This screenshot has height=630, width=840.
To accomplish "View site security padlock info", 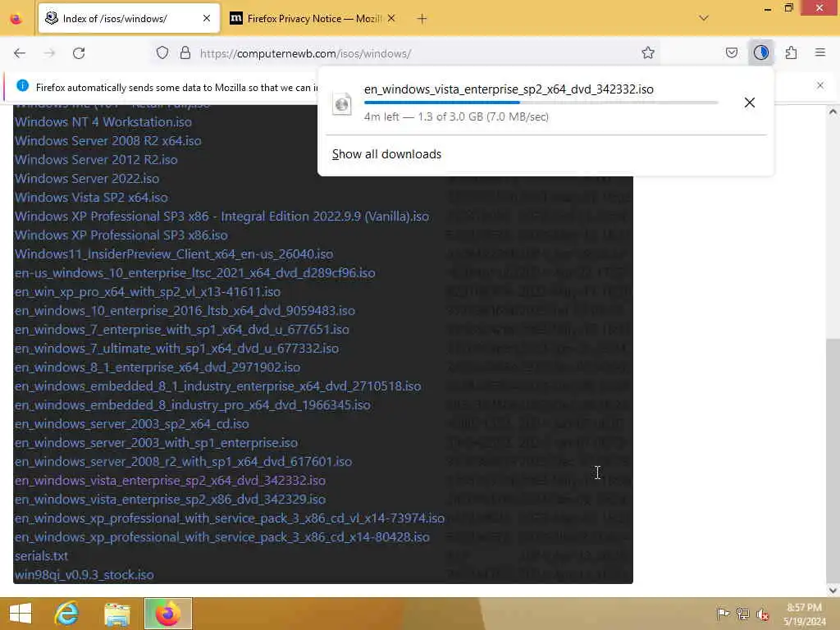I will pos(185,53).
